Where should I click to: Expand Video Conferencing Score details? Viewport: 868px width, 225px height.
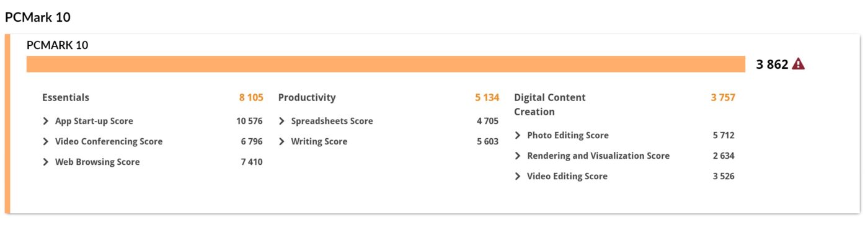[46, 141]
